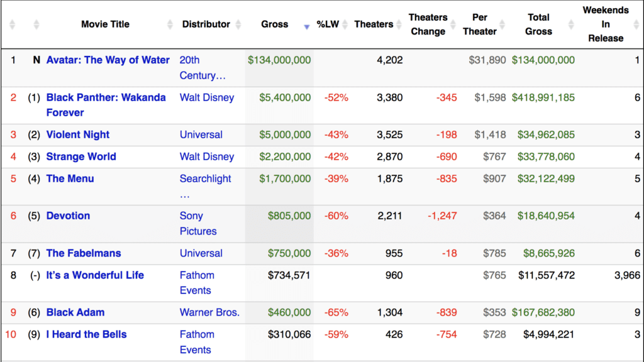Select the -835 theaters change value
The width and height of the screenshot is (644, 362).
(x=447, y=178)
